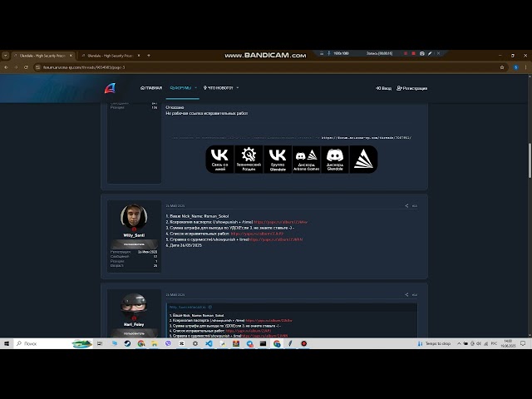The height and width of the screenshot is (399, 532).
Task: Click the Windows taskbar search box
Action: click(x=54, y=343)
